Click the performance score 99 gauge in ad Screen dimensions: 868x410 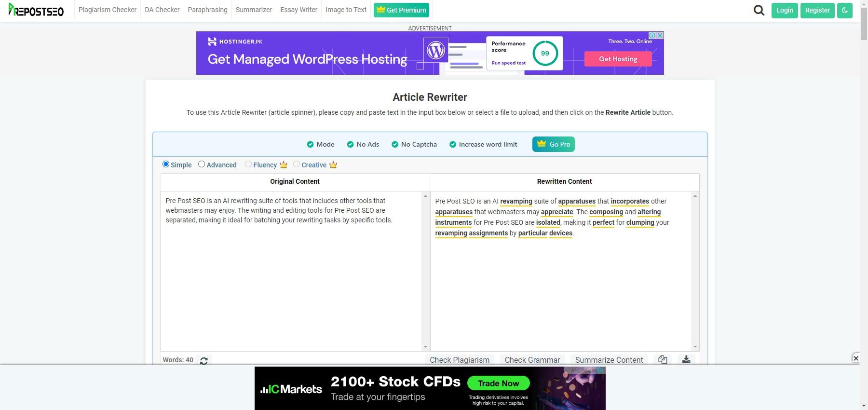545,53
